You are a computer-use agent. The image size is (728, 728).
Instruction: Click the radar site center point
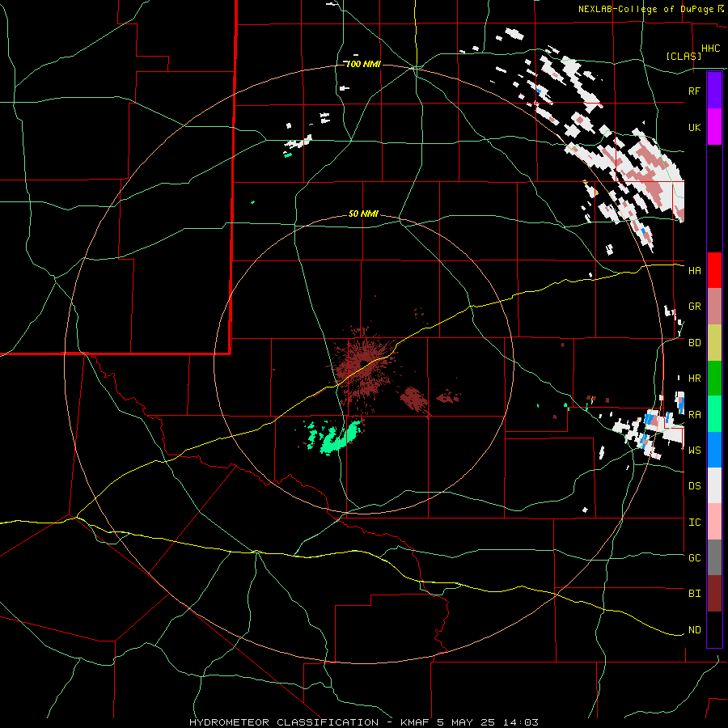pyautogui.click(x=365, y=363)
